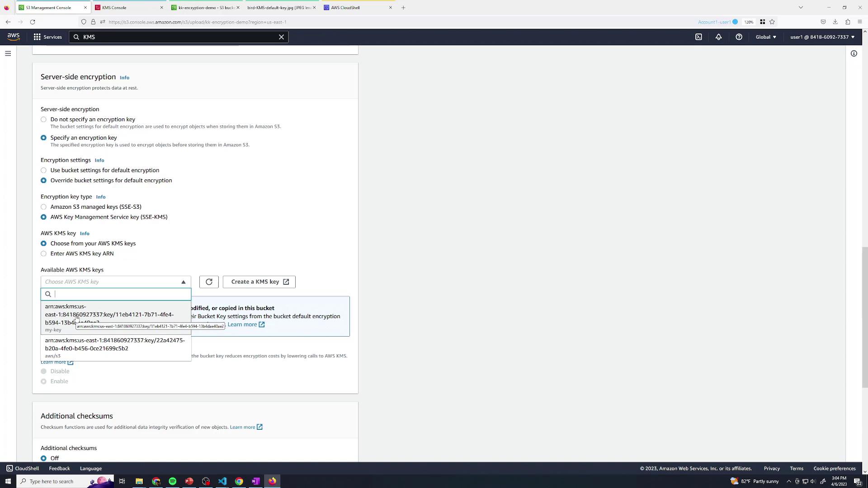Screen dimensions: 868x488
Task: Select Amazon S3 managed keys (SSE-S3)
Action: pos(43,207)
